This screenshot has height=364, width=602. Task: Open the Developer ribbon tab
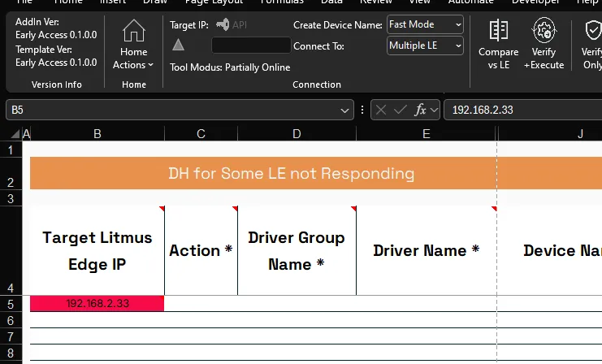coord(535,2)
